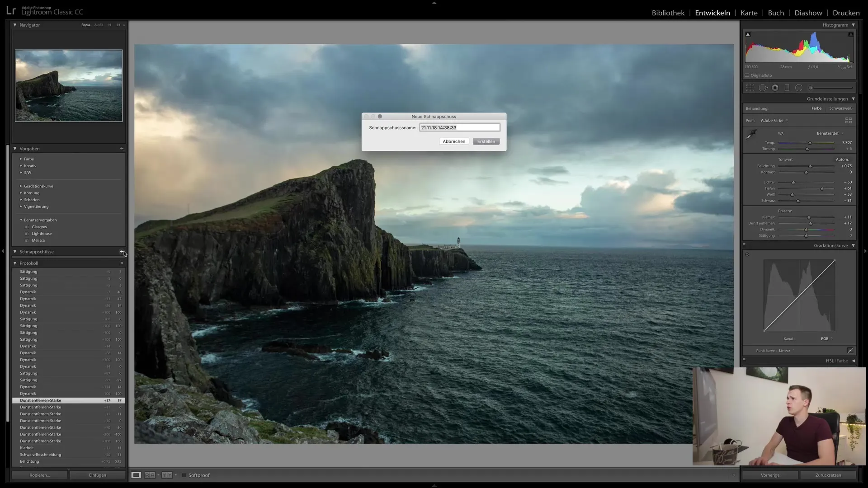This screenshot has width=868, height=488.
Task: Select the Red Eye Correction tool icon
Action: pos(775,88)
